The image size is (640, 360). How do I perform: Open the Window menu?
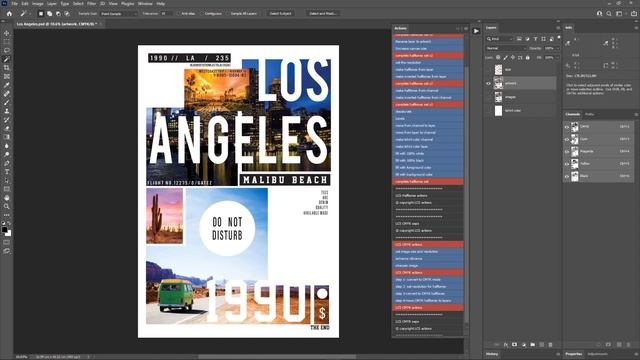[x=145, y=3]
